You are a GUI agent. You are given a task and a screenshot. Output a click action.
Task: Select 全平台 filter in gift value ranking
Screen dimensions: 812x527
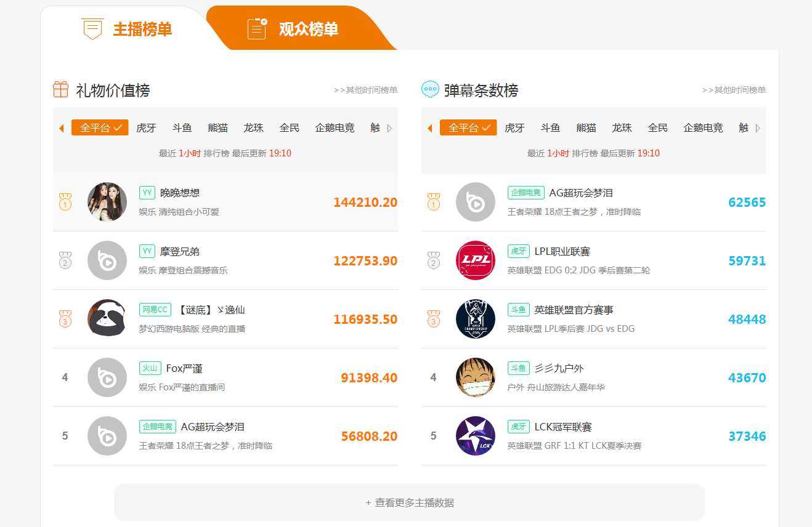[100, 128]
